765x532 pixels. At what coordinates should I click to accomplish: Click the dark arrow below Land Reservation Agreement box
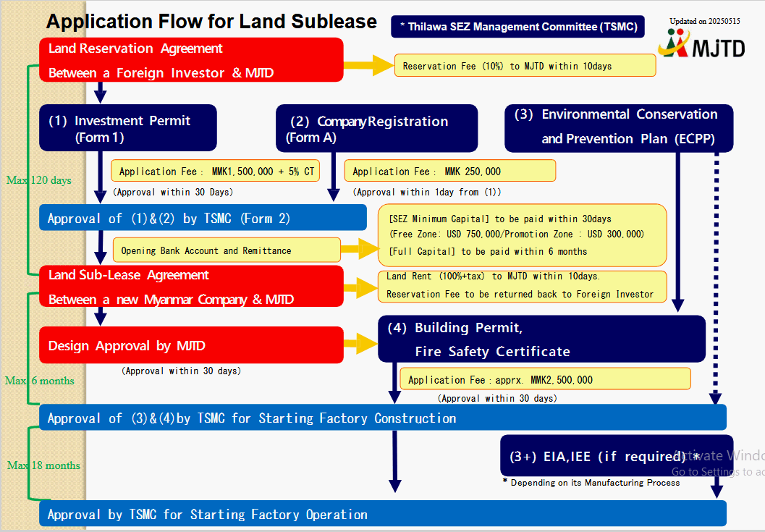[101, 92]
